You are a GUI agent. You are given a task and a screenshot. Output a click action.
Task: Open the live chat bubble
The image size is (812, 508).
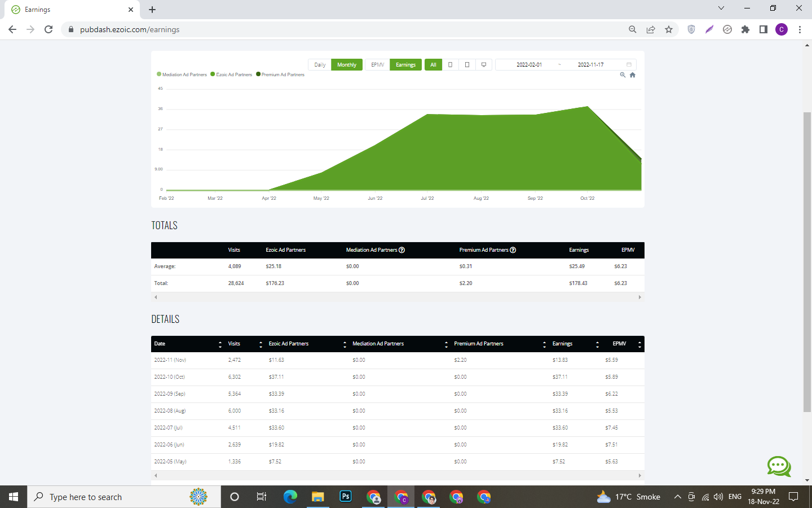point(779,467)
